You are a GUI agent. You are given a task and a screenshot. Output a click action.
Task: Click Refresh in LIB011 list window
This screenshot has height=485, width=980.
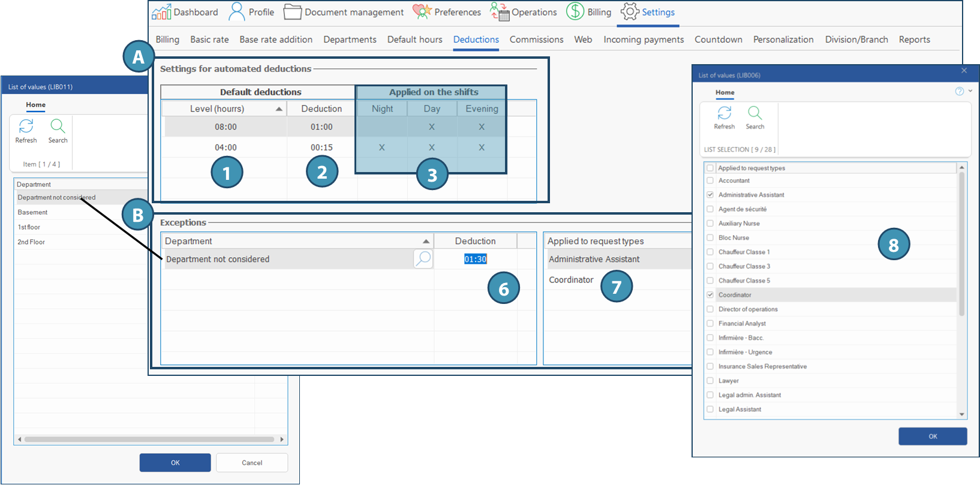tap(26, 131)
